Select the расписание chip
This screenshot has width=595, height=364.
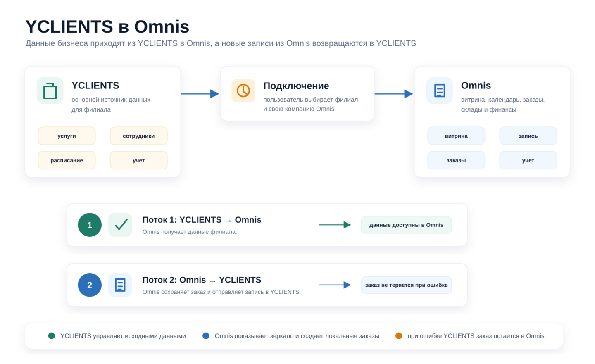pos(67,160)
